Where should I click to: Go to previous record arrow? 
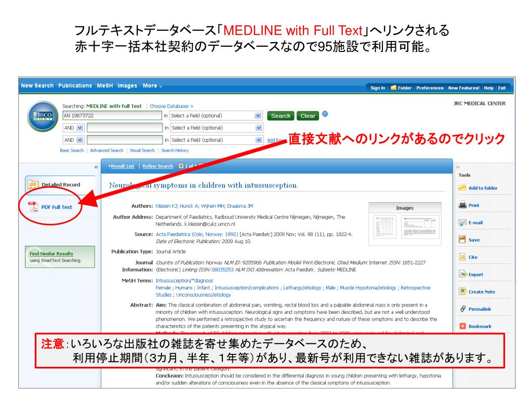click(181, 166)
